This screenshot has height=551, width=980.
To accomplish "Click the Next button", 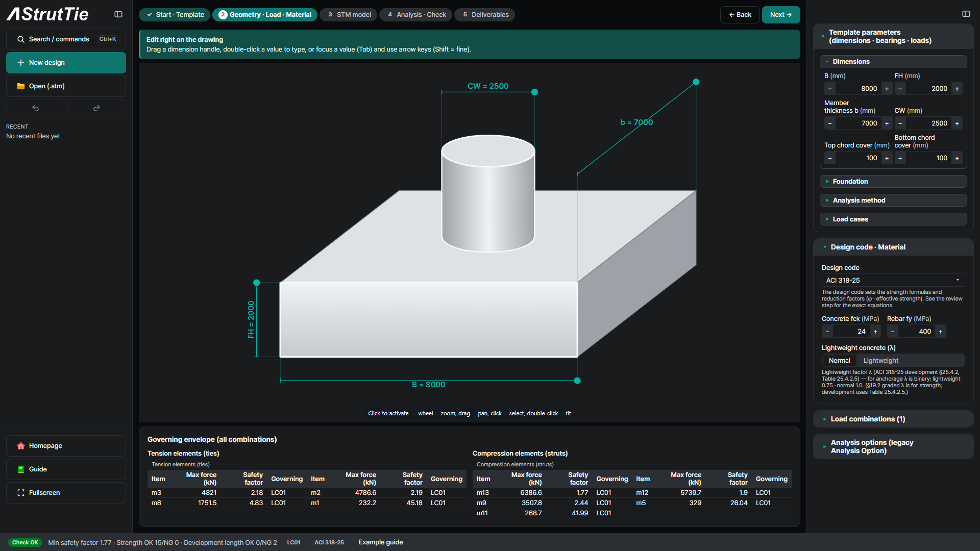I will 781,15.
